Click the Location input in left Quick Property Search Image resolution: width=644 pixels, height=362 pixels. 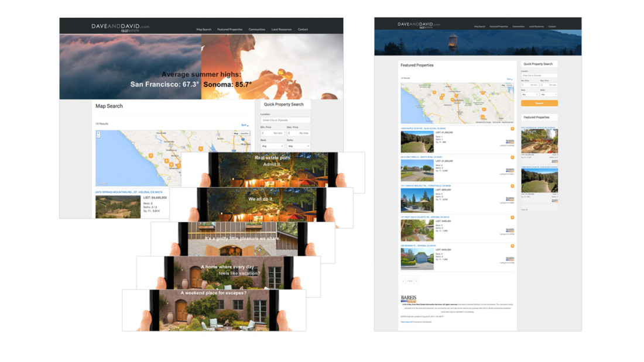[x=286, y=120]
